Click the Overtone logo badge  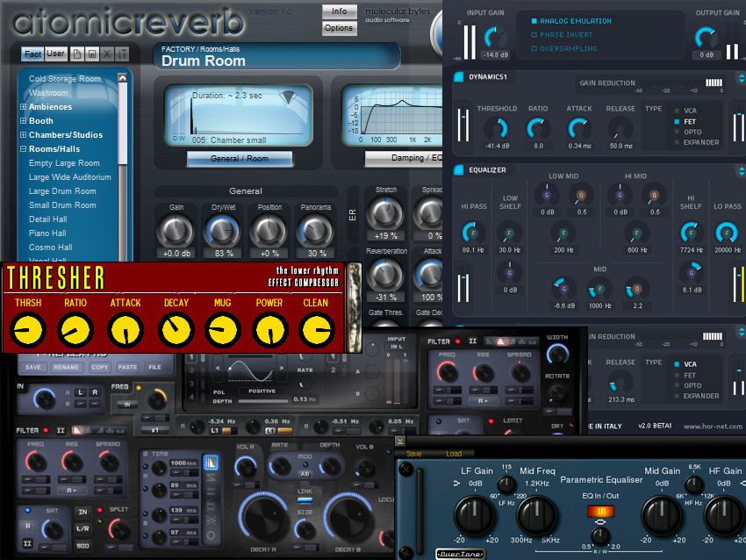[x=460, y=554]
